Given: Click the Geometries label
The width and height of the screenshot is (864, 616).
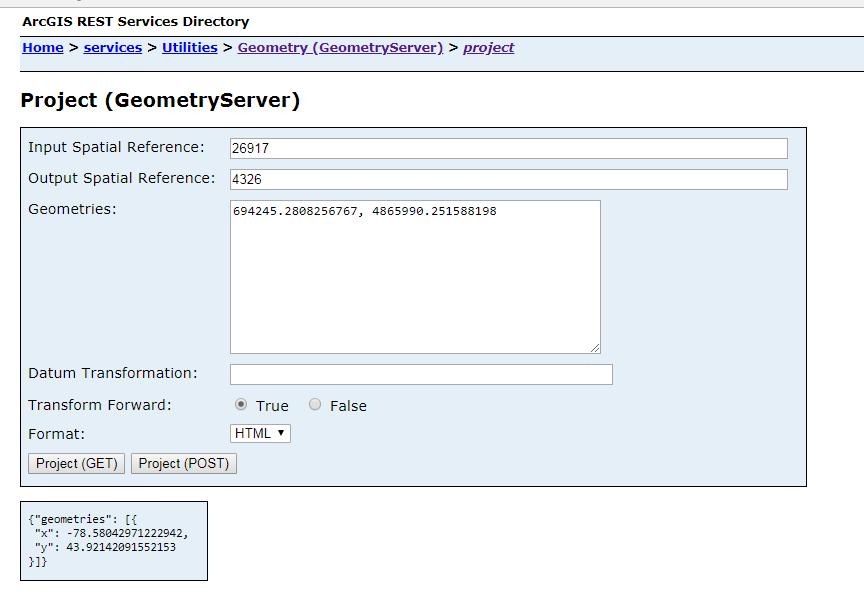Looking at the screenshot, I should 72,209.
